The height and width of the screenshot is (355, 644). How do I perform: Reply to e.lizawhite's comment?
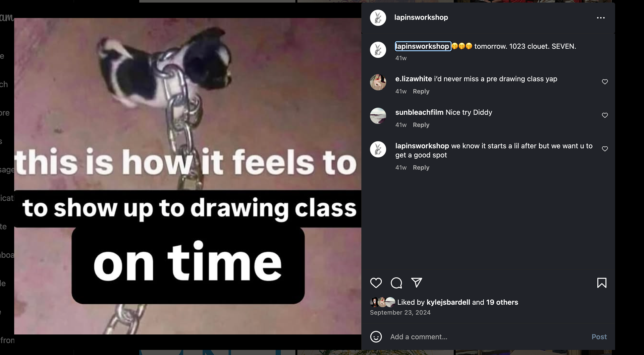click(421, 91)
